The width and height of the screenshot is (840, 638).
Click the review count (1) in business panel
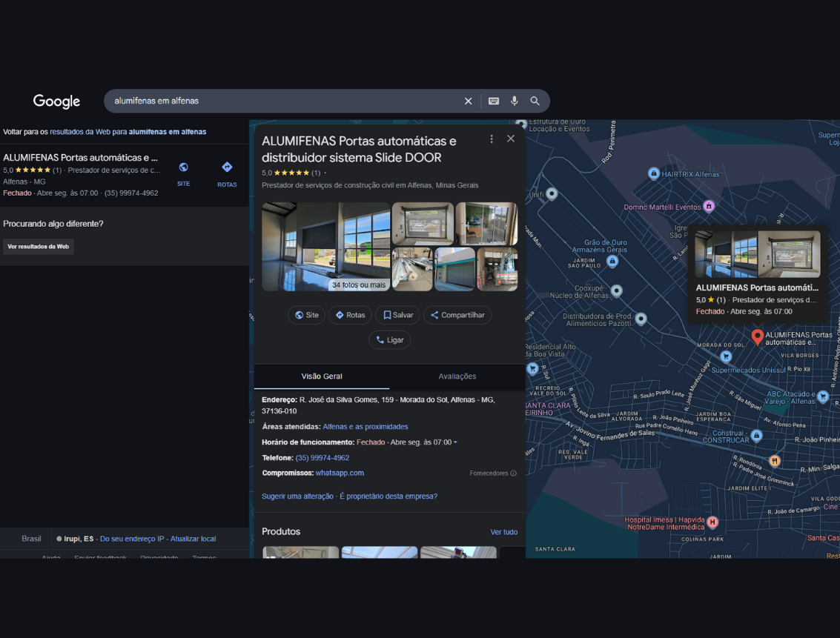tap(316, 173)
